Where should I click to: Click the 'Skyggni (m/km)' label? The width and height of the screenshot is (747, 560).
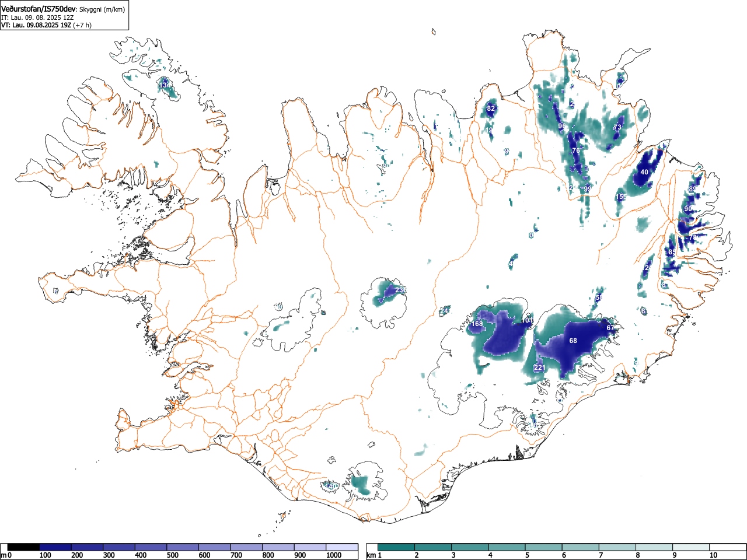[x=102, y=10]
